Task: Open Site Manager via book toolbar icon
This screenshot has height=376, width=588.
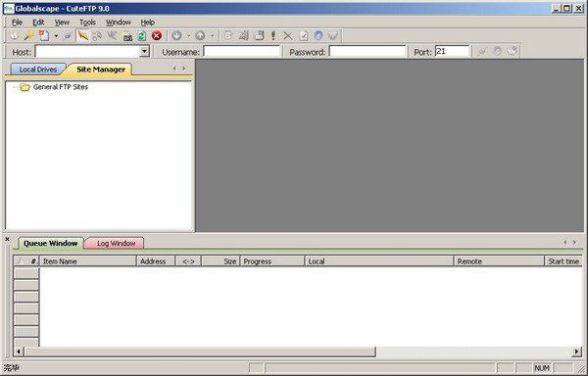Action: 14,36
